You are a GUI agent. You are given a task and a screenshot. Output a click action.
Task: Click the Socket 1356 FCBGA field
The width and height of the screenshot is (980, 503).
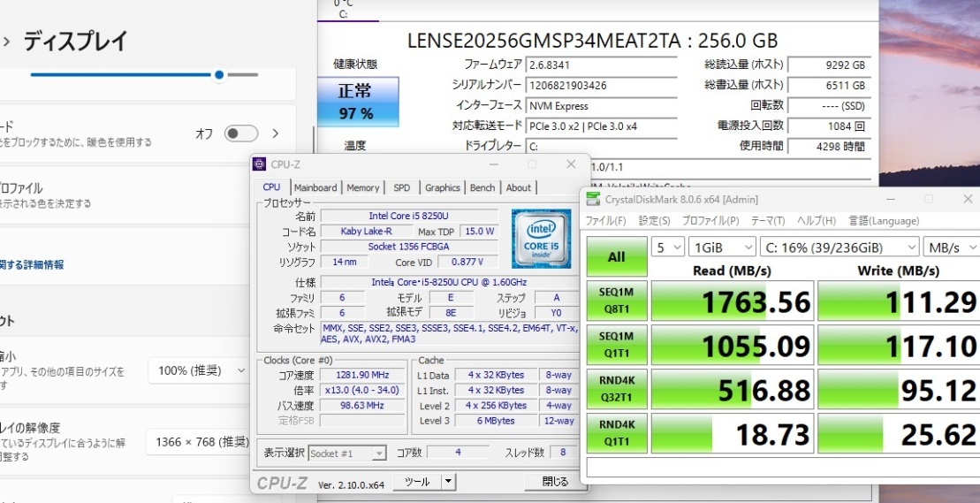point(409,246)
